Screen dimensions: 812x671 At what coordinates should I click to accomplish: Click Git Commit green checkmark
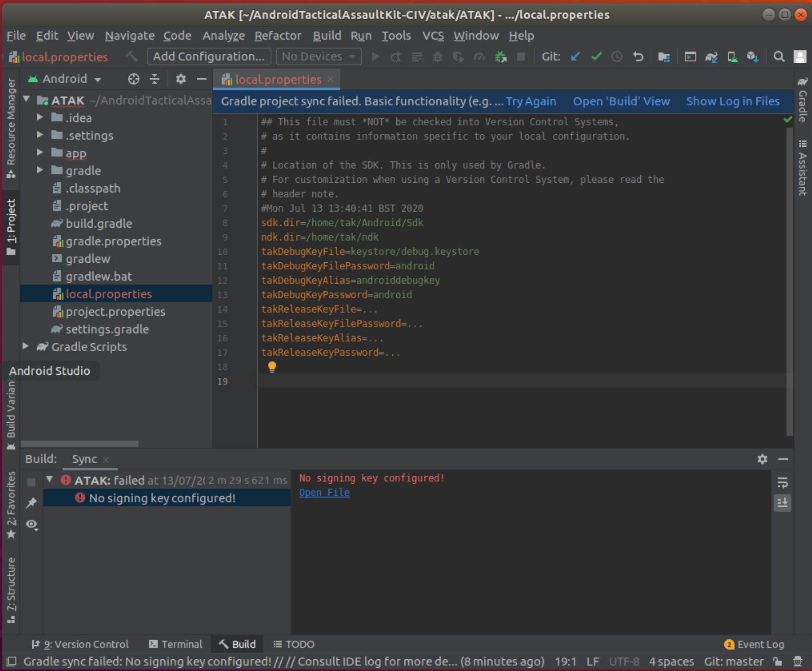point(596,57)
